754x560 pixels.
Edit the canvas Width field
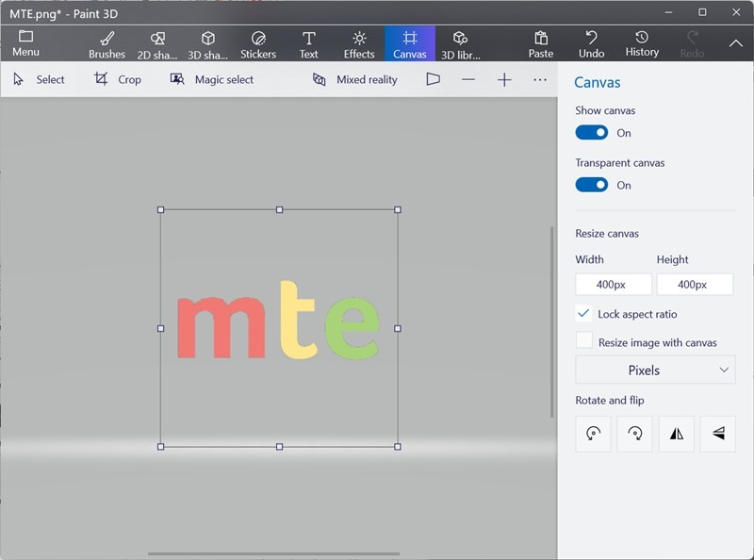click(x=615, y=284)
